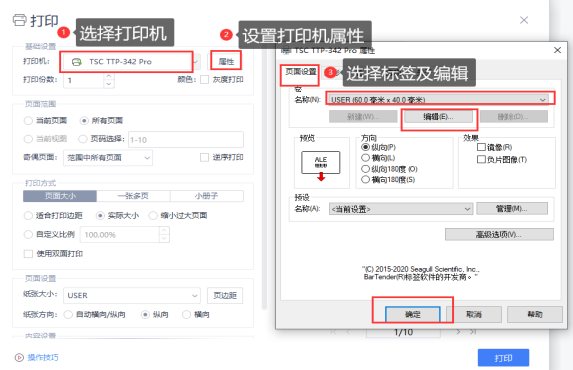Viewport: 573px width, 370px height.
Task: Select the 横向(L) orientation radio
Action: [365, 158]
